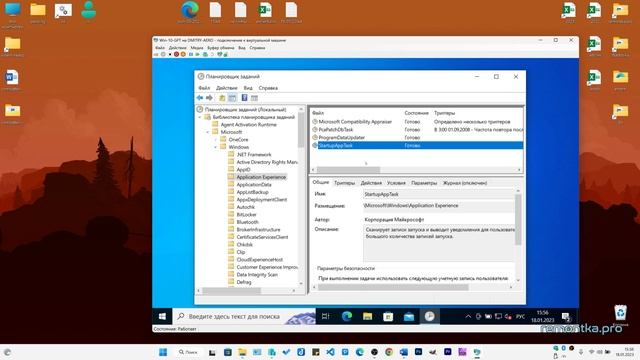The height and width of the screenshot is (360, 640).
Task: Switch to the Действия tab
Action: [371, 183]
